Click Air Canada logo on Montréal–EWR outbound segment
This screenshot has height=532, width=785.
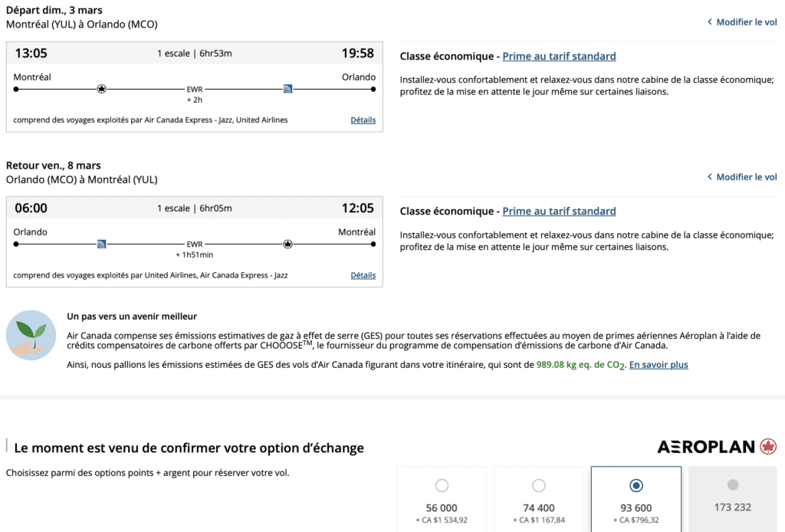click(x=101, y=89)
